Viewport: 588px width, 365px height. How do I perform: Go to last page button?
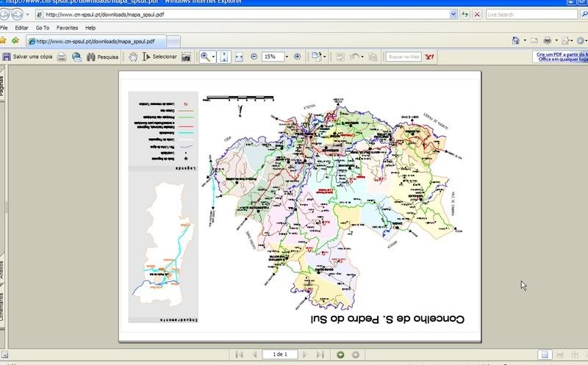click(320, 355)
